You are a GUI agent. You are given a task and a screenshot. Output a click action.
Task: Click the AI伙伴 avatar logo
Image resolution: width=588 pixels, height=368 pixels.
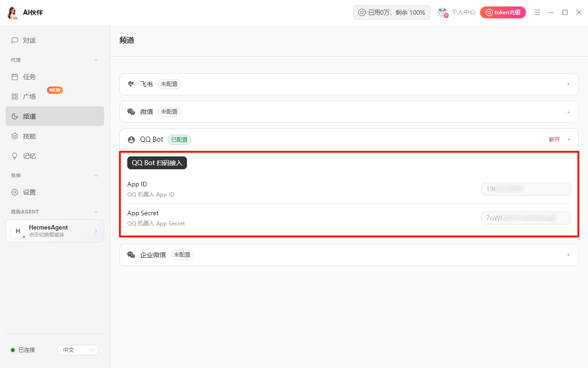(x=12, y=12)
